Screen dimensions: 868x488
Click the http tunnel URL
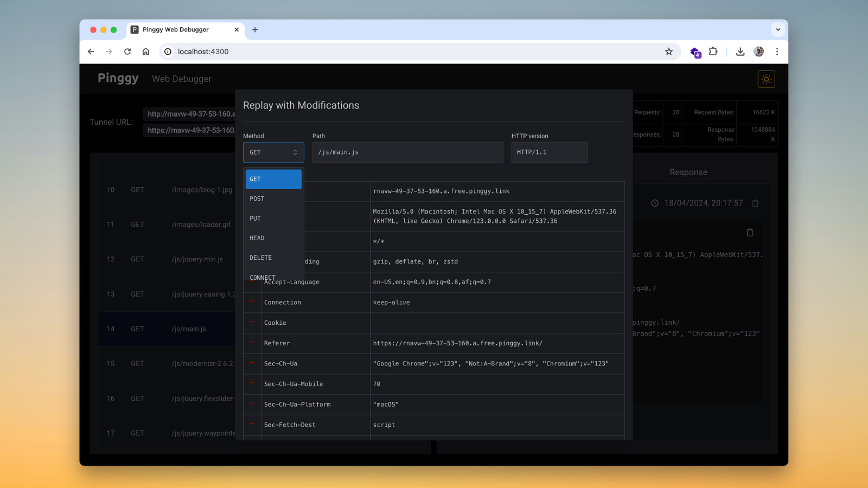pyautogui.click(x=190, y=114)
